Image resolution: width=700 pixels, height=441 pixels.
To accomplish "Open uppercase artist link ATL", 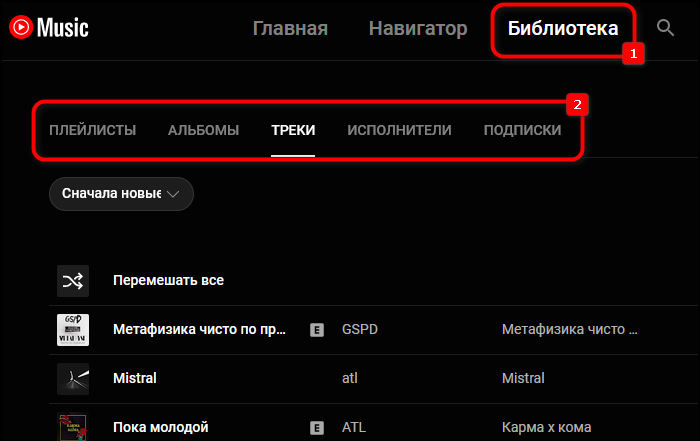I will (x=354, y=427).
